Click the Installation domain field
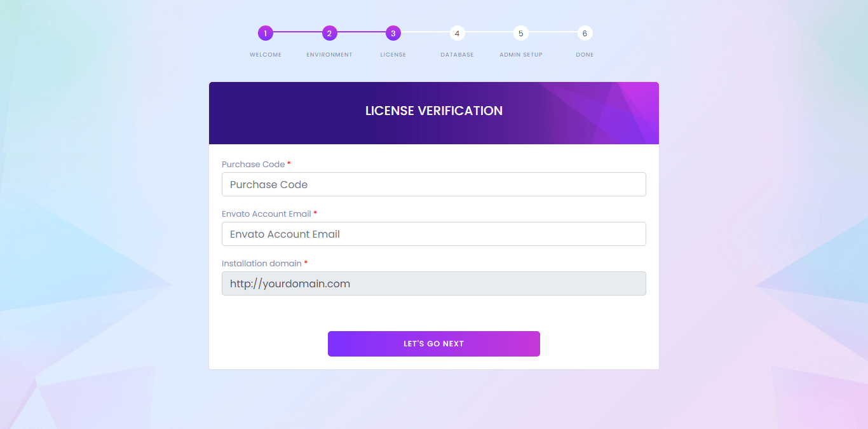The height and width of the screenshot is (429, 868). pyautogui.click(x=434, y=283)
